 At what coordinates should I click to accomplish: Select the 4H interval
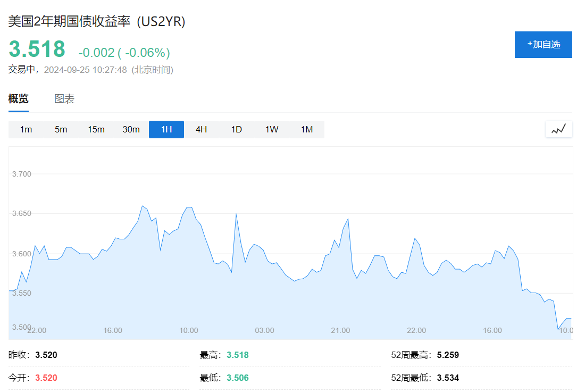202,129
